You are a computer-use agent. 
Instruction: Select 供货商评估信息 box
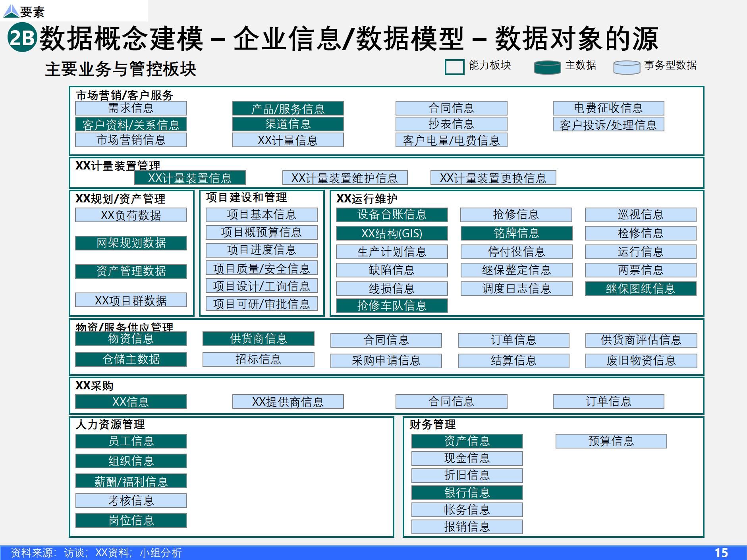point(641,340)
